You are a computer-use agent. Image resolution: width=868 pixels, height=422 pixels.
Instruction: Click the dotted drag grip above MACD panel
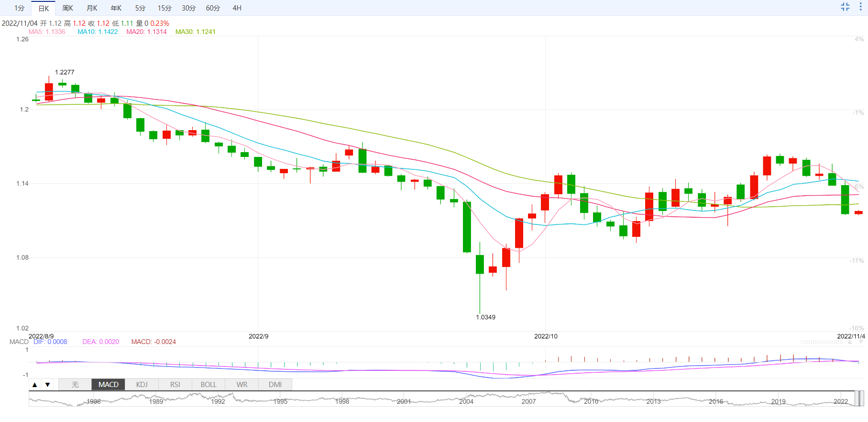(x=822, y=342)
